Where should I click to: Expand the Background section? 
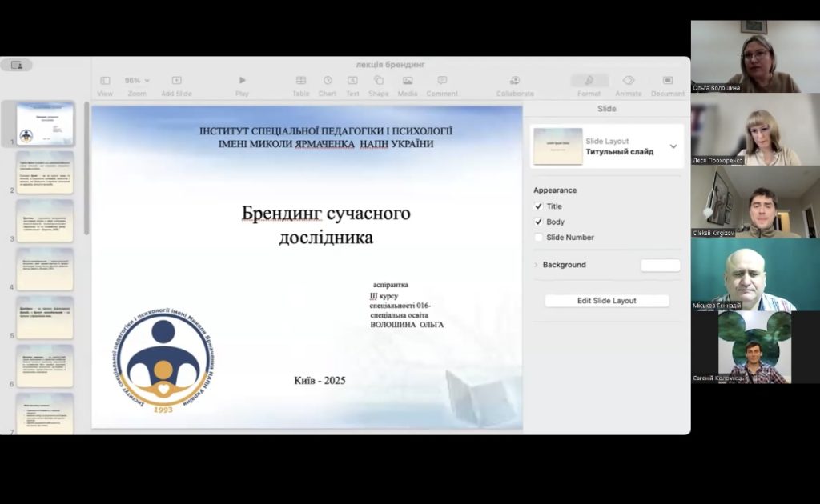click(536, 265)
